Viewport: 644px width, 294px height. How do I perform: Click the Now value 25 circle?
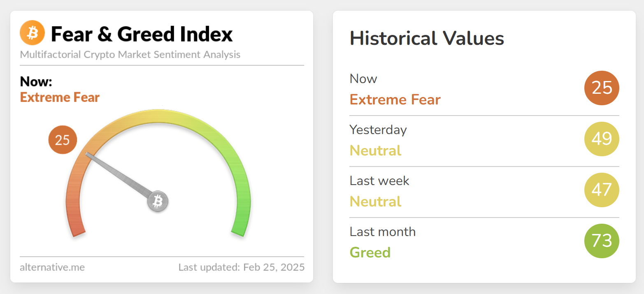point(602,88)
